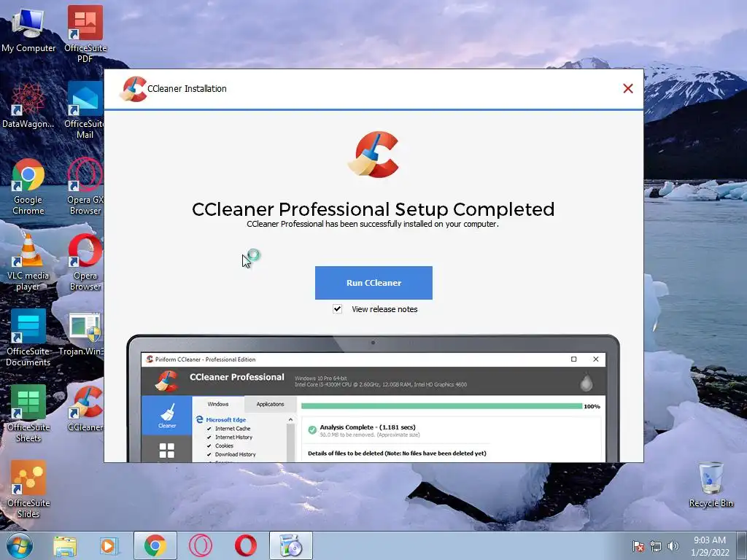
Task: Click Show desktop strip at taskbar end
Action: tap(742, 545)
